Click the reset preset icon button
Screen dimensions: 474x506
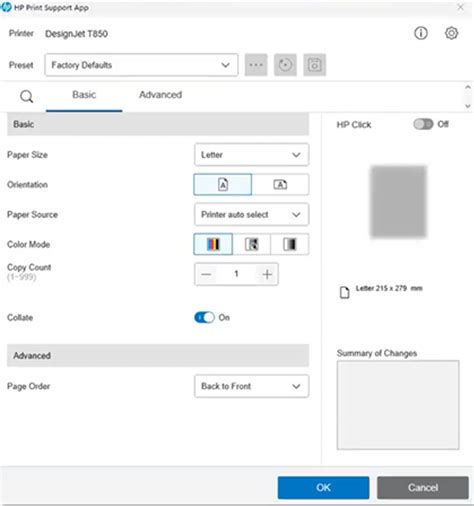285,65
